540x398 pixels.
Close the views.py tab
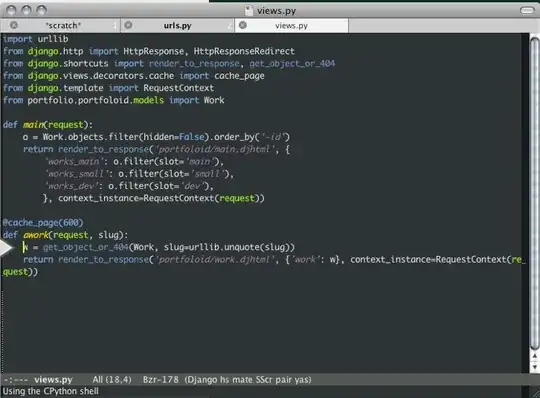tap(243, 25)
